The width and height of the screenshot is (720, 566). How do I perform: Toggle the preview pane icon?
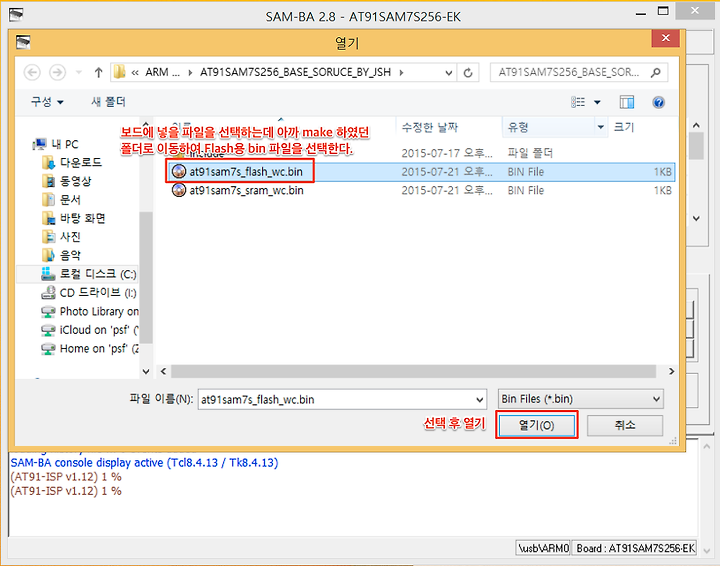(627, 102)
